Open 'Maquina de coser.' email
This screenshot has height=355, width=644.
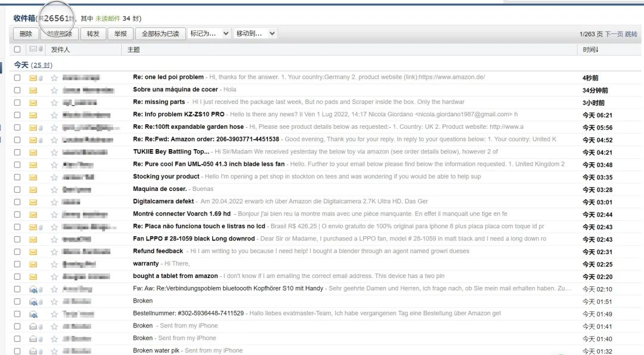tap(160, 189)
